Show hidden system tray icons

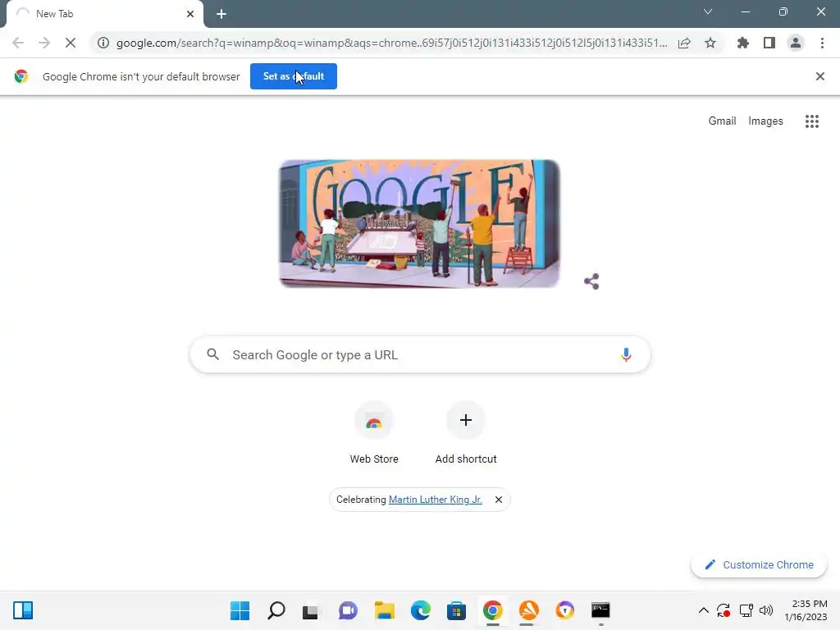click(x=703, y=610)
